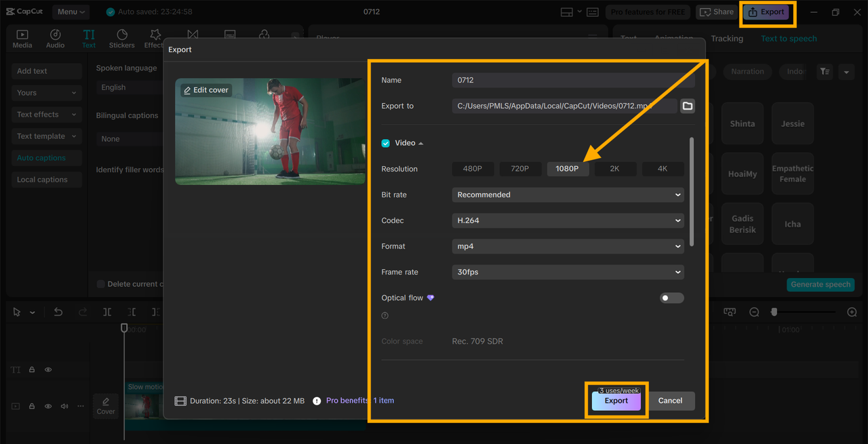Open the Media panel
The width and height of the screenshot is (868, 444).
tap(22, 39)
